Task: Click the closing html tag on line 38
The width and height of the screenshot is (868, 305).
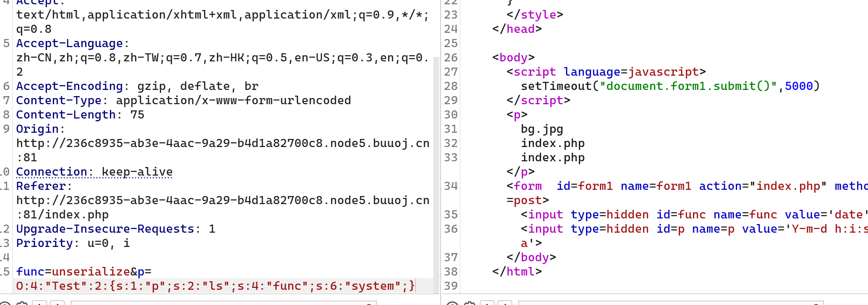Action: pos(517,272)
